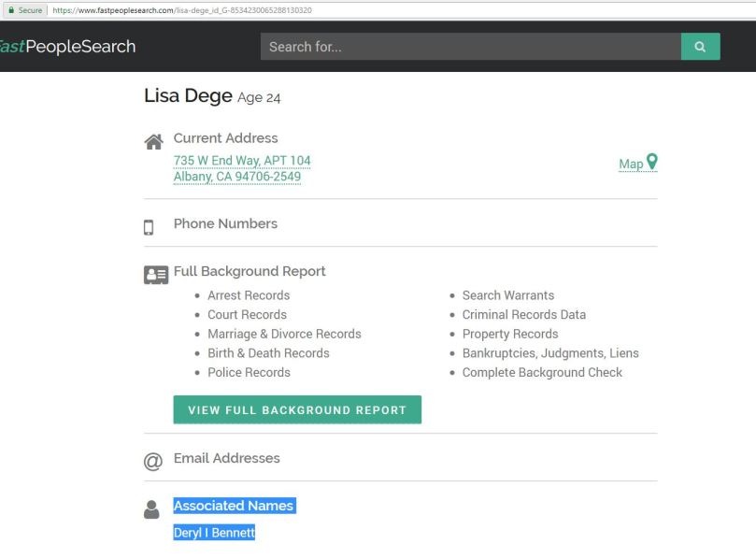Click the @ email icon
Image resolution: width=756 pixels, height=558 pixels.
152,462
